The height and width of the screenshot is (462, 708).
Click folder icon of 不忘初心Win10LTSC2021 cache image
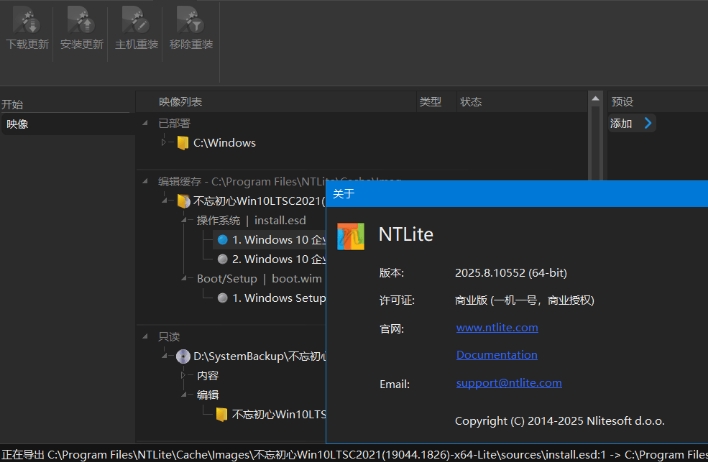pos(183,201)
